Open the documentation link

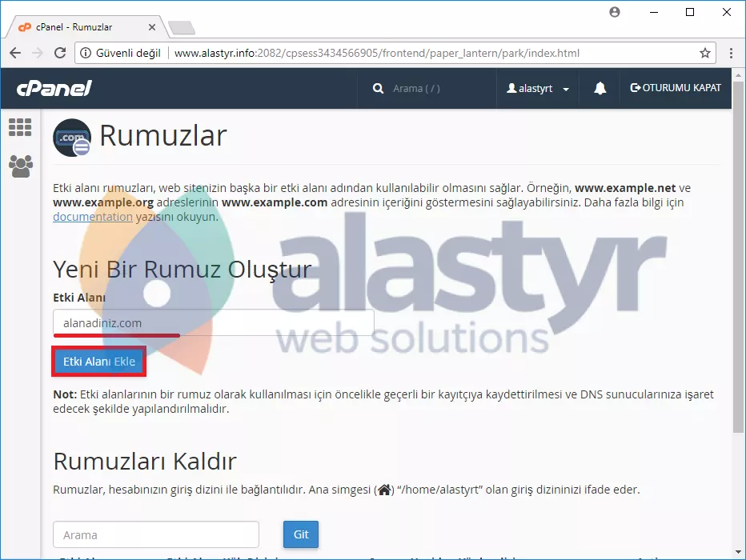(x=93, y=217)
